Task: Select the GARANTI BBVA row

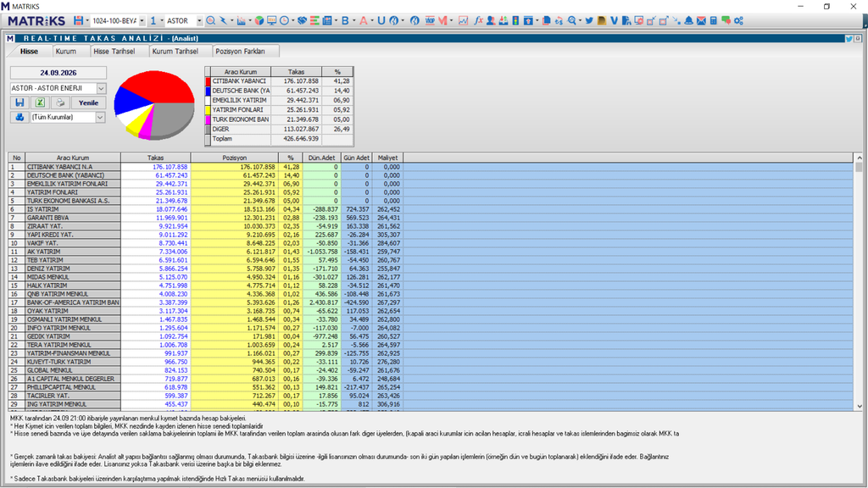Action: pos(430,218)
